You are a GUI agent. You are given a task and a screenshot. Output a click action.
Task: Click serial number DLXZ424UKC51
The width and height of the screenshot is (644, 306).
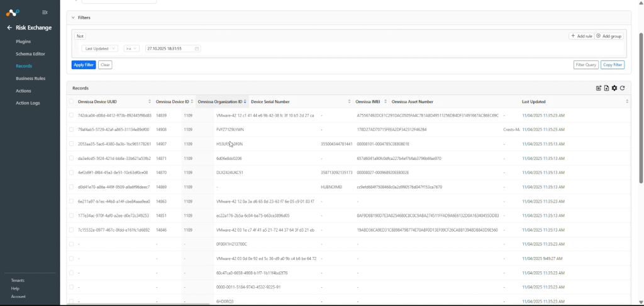coord(230,173)
